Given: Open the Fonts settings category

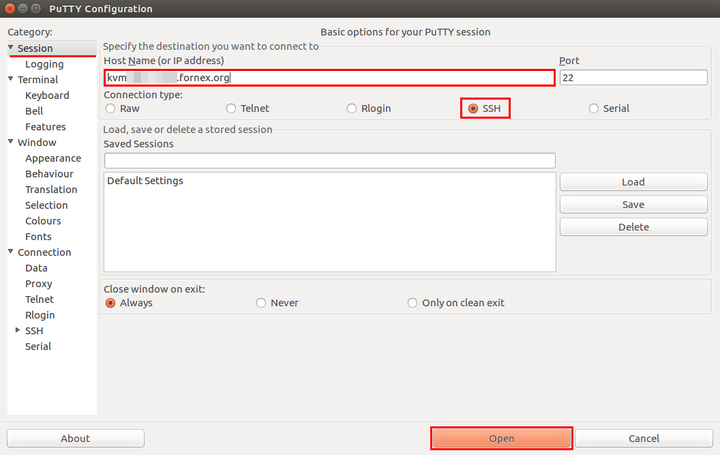Looking at the screenshot, I should [39, 237].
